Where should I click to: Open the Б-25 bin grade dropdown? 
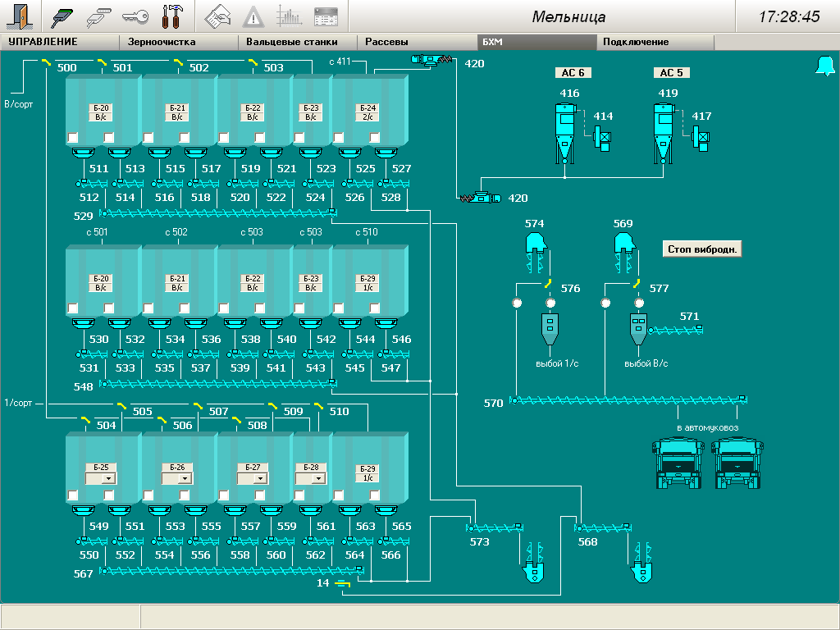tap(107, 478)
